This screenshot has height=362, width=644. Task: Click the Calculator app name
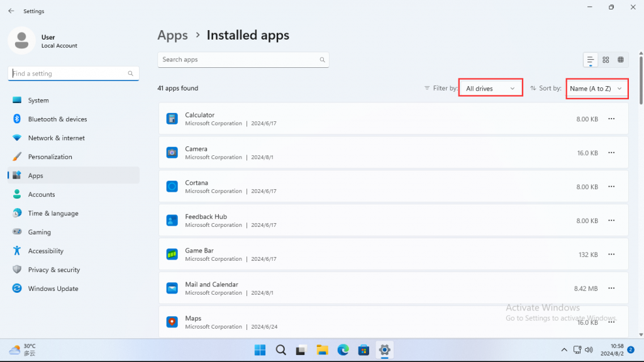199,115
